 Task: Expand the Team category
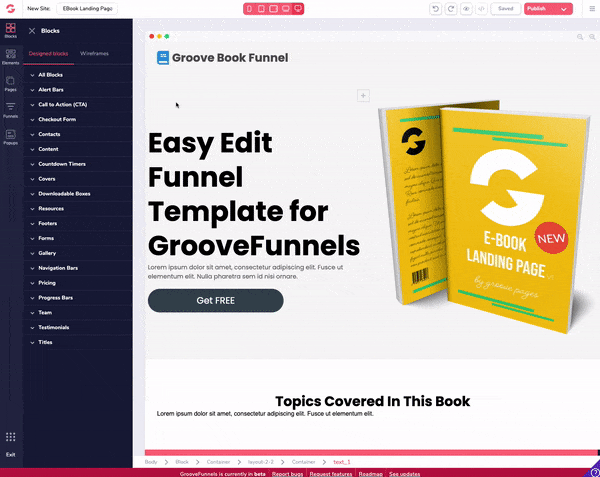point(78,313)
